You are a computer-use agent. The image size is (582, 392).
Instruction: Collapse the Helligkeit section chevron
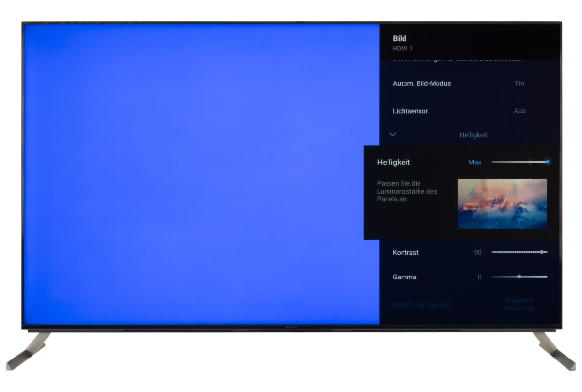tap(393, 135)
